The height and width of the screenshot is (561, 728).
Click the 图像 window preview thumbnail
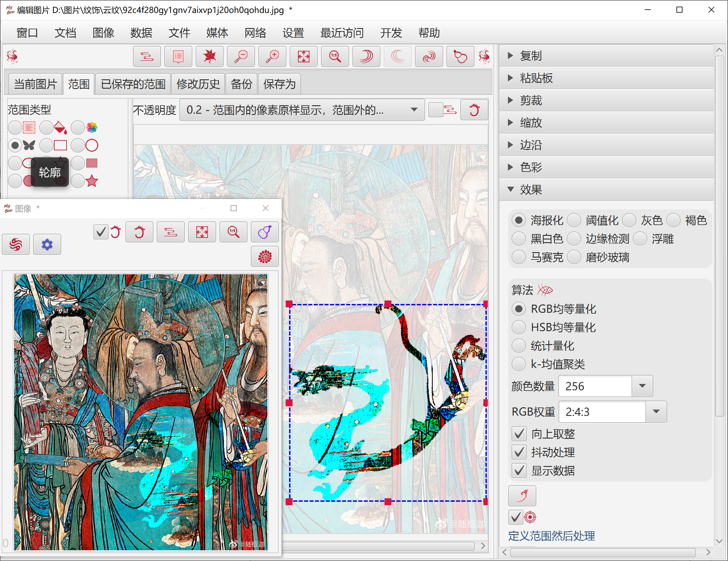[141, 412]
